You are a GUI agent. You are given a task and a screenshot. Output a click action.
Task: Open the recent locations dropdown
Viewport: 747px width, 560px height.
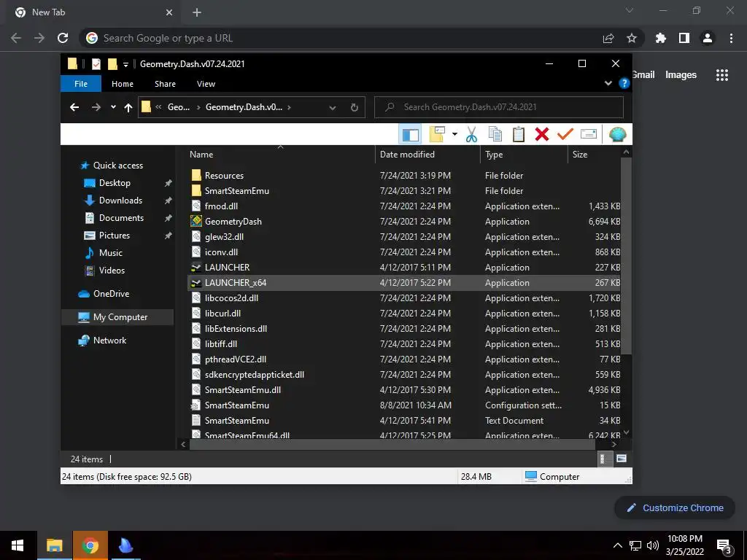(x=113, y=107)
